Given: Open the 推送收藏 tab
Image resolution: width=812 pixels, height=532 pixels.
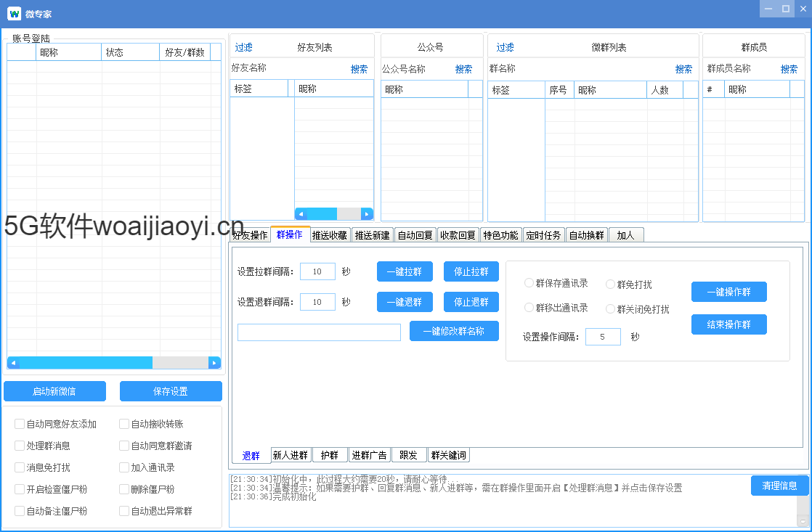Looking at the screenshot, I should pyautogui.click(x=330, y=235).
